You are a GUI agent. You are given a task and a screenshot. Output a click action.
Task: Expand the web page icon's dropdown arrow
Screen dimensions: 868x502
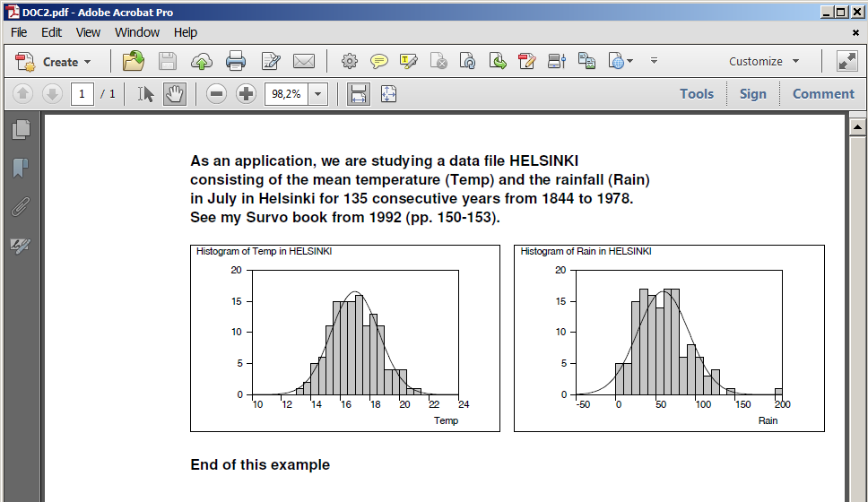(x=630, y=61)
